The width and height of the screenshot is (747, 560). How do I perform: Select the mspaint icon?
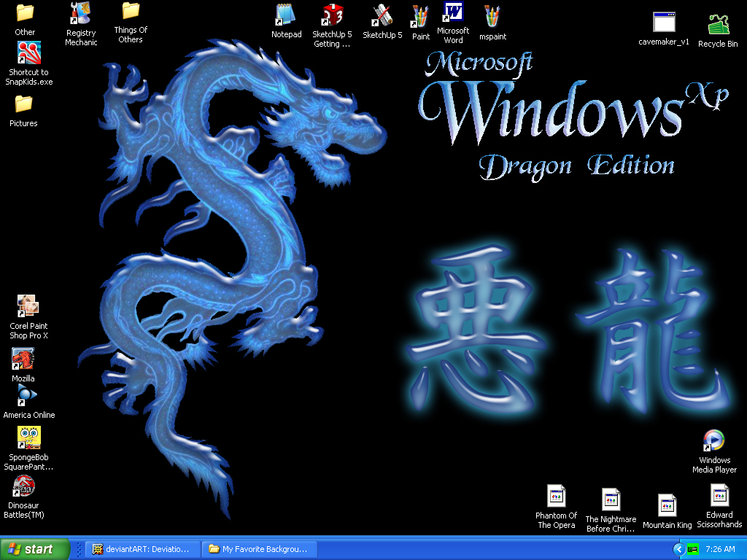click(492, 17)
